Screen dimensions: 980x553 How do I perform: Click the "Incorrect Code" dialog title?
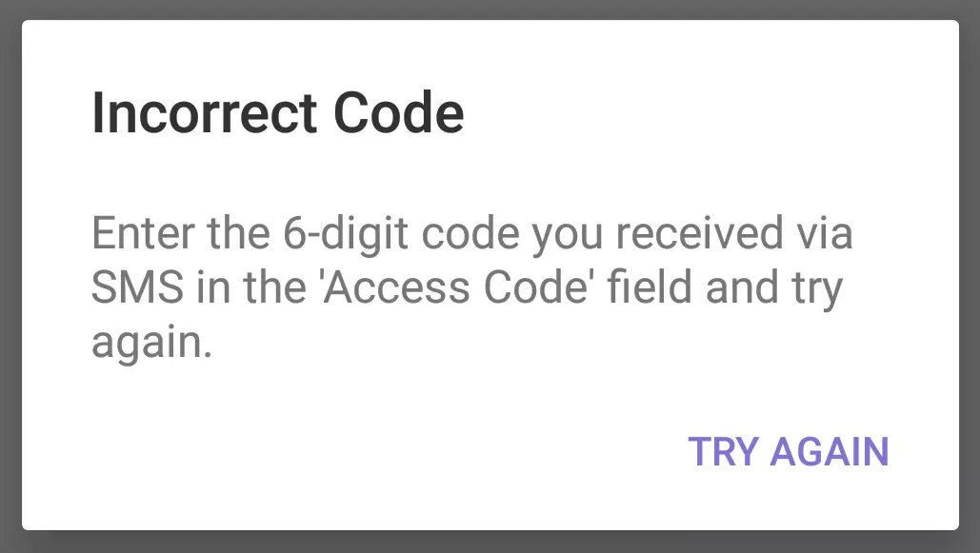277,114
